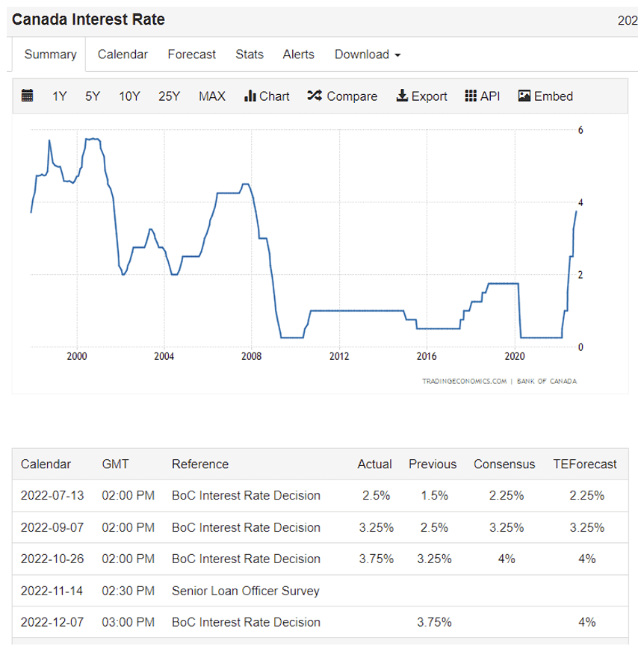This screenshot has height=646, width=644.
Task: Click the Export download icon
Action: (402, 96)
